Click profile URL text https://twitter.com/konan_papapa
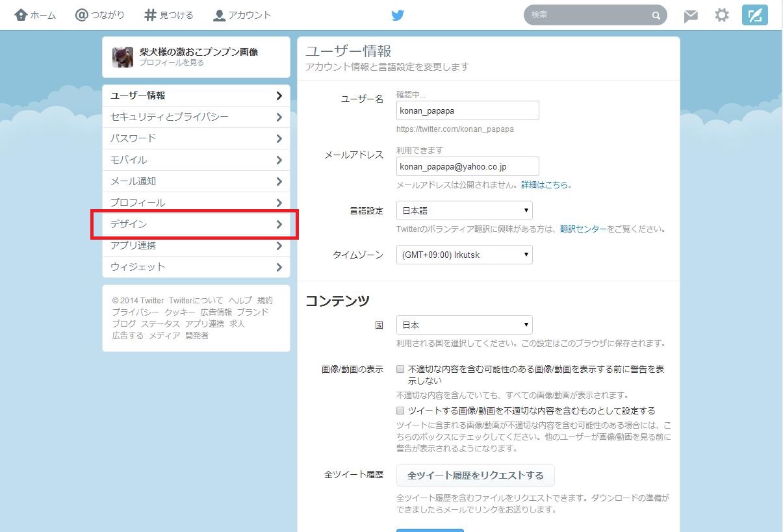 pyautogui.click(x=455, y=129)
